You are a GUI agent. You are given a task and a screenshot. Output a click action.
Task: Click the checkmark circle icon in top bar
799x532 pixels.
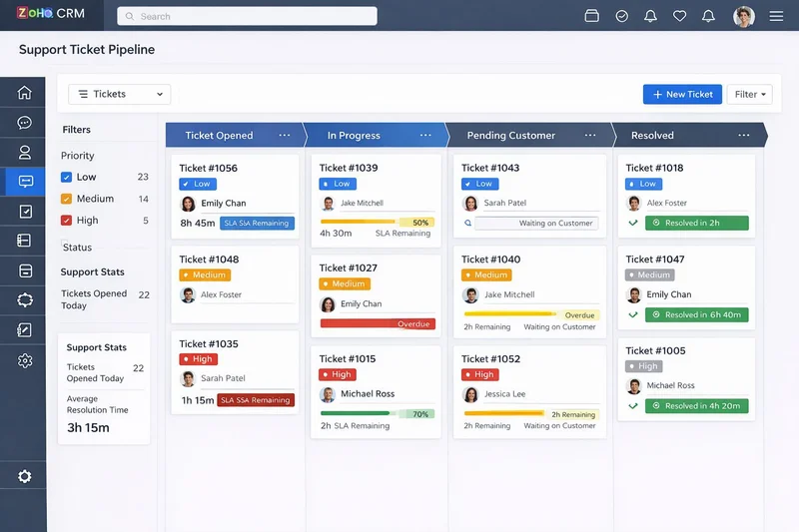coord(621,16)
